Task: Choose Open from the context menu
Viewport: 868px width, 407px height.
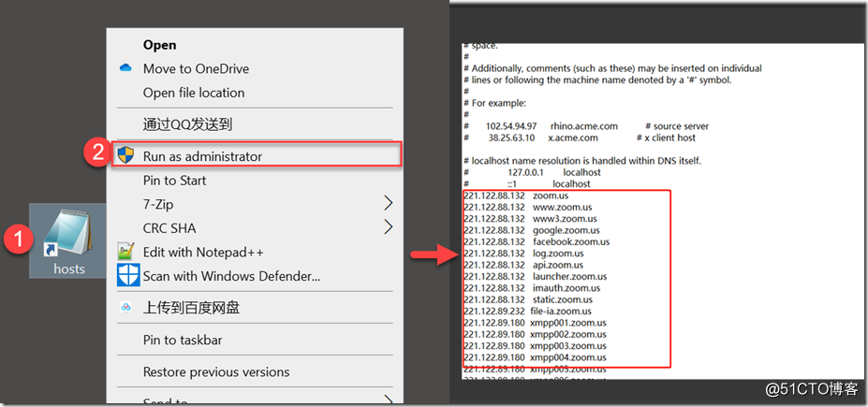Action: tap(159, 45)
